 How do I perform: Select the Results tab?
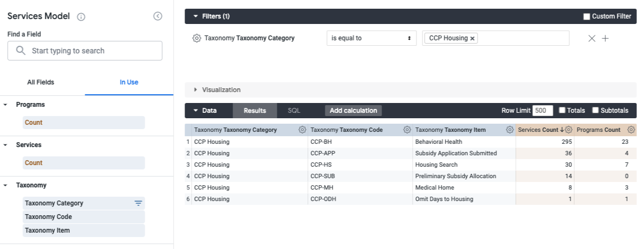pos(255,111)
